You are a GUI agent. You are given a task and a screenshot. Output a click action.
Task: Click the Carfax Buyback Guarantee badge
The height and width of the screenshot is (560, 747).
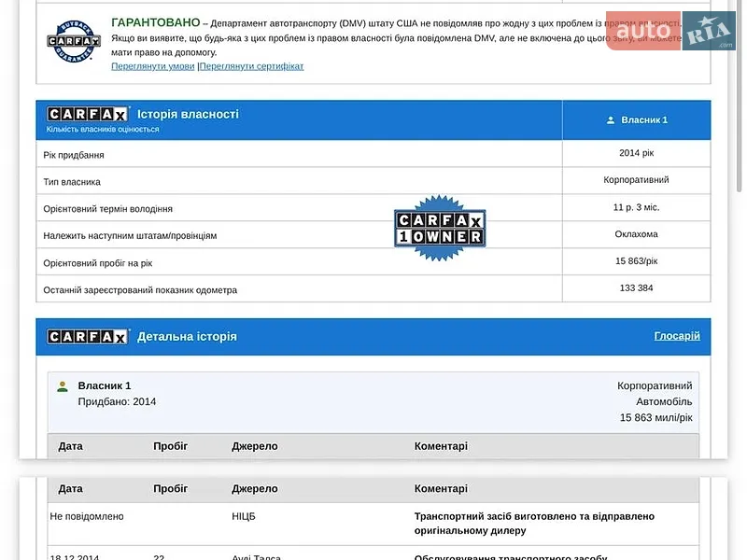[74, 41]
